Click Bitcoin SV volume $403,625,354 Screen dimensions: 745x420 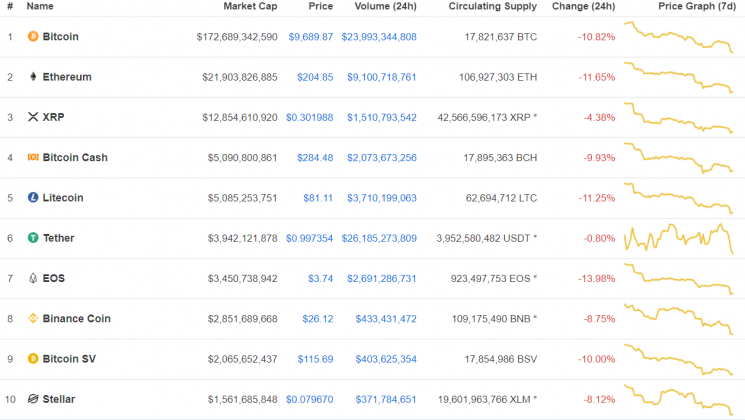point(386,359)
